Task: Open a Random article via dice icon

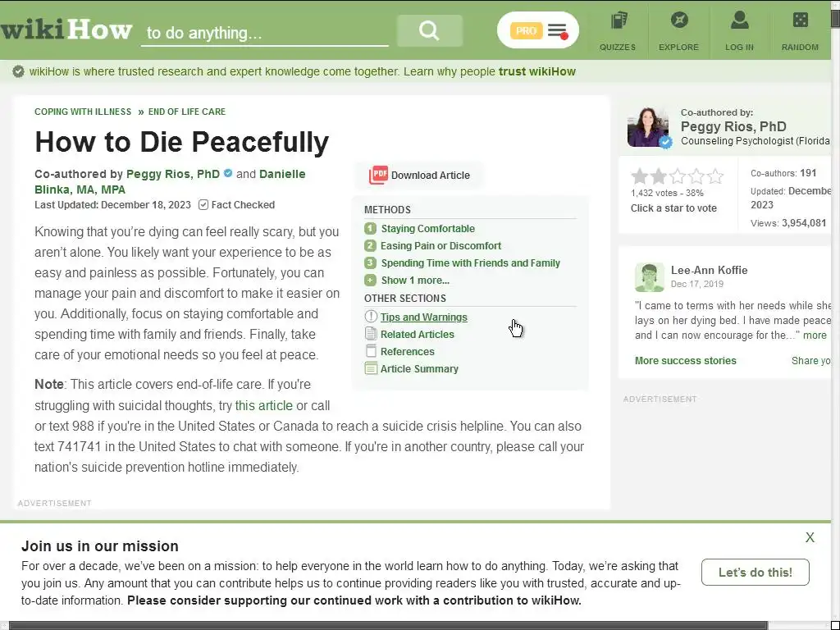Action: point(801,21)
